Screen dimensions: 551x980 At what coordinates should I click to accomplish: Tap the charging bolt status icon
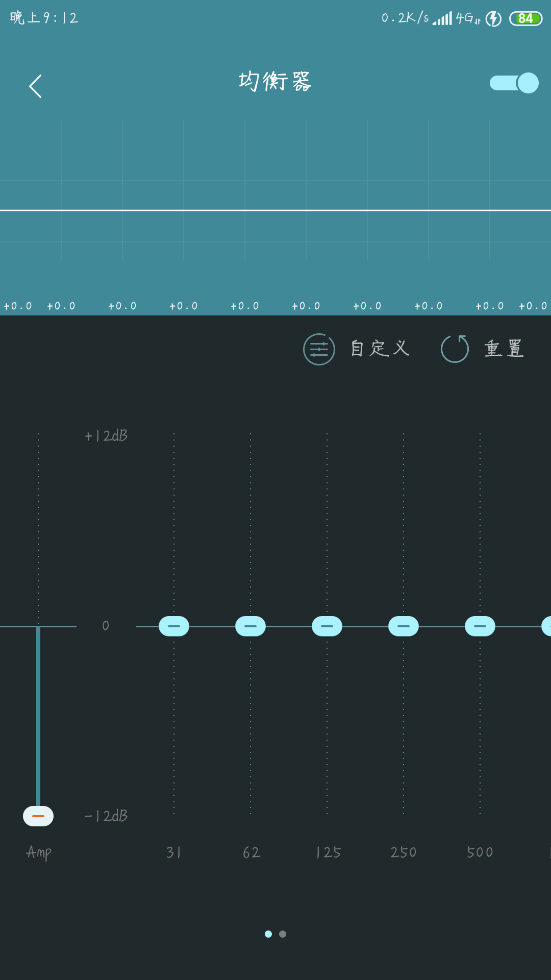click(493, 19)
